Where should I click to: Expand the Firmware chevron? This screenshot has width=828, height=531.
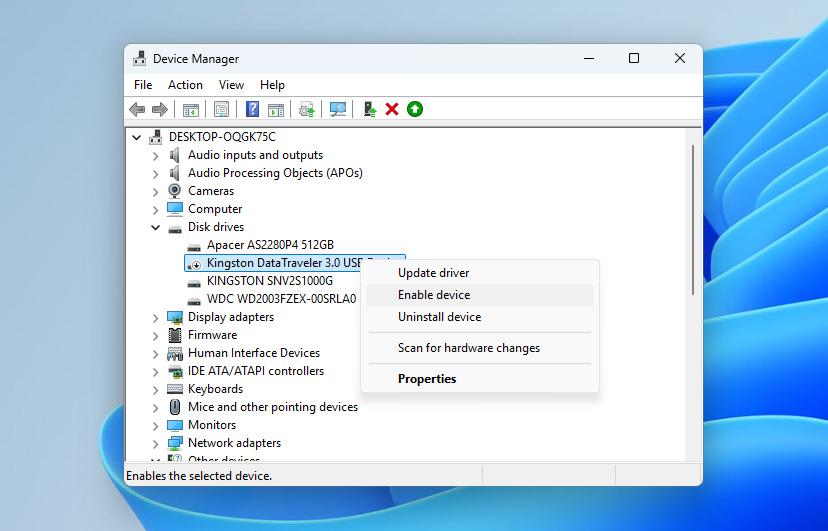[x=155, y=336]
